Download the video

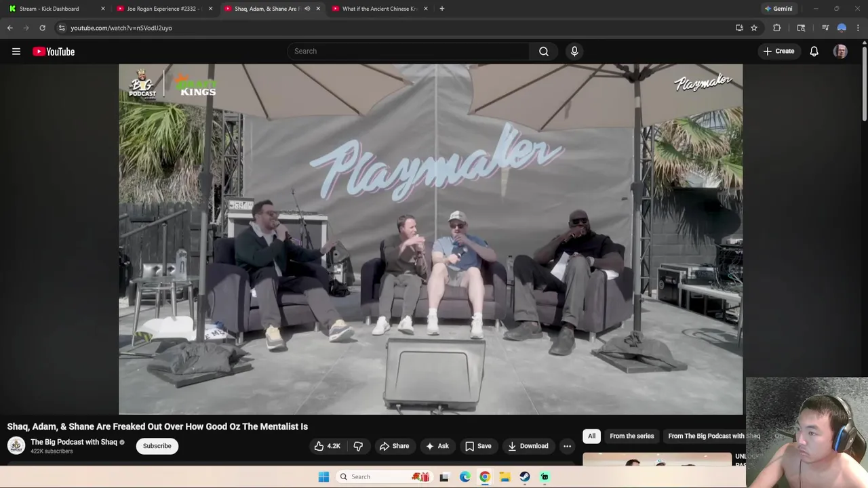pyautogui.click(x=528, y=446)
